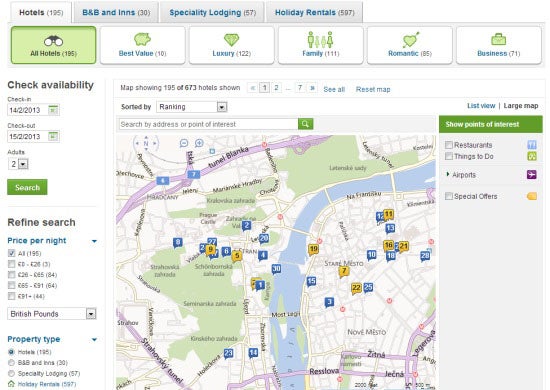This screenshot has width=550, height=390.
Task: Open the Holiday Rentals (597) sidebar link
Action: pyautogui.click(x=47, y=384)
